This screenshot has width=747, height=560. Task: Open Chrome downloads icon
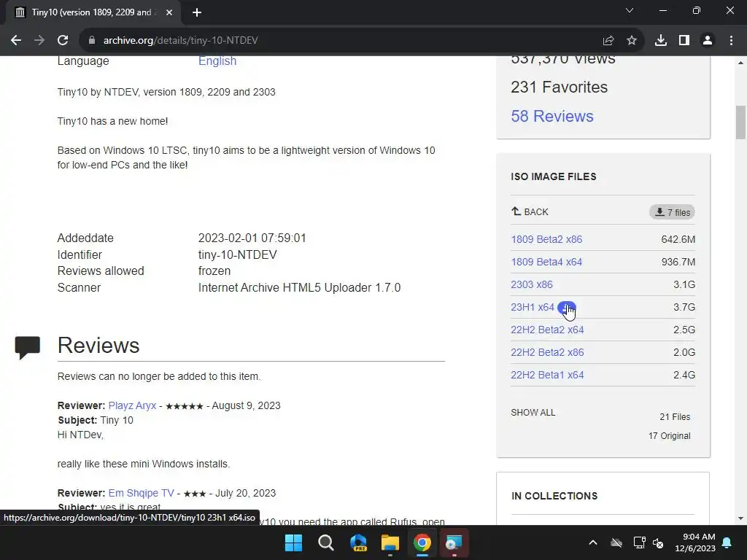[x=661, y=41]
